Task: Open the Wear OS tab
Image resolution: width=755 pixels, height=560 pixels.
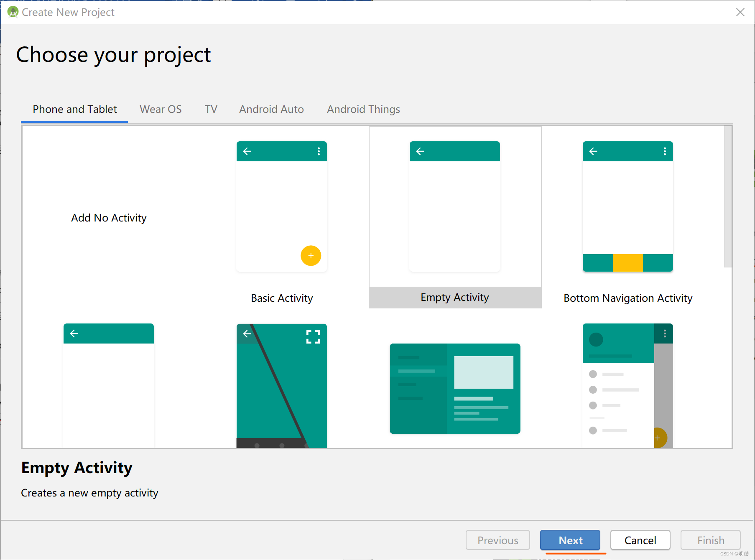Action: [x=161, y=109]
